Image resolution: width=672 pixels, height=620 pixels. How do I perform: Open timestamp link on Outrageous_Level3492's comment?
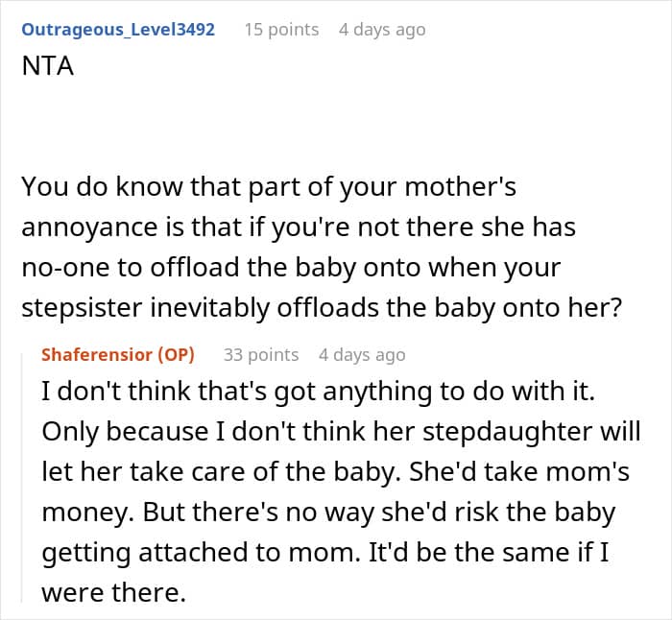point(381,30)
